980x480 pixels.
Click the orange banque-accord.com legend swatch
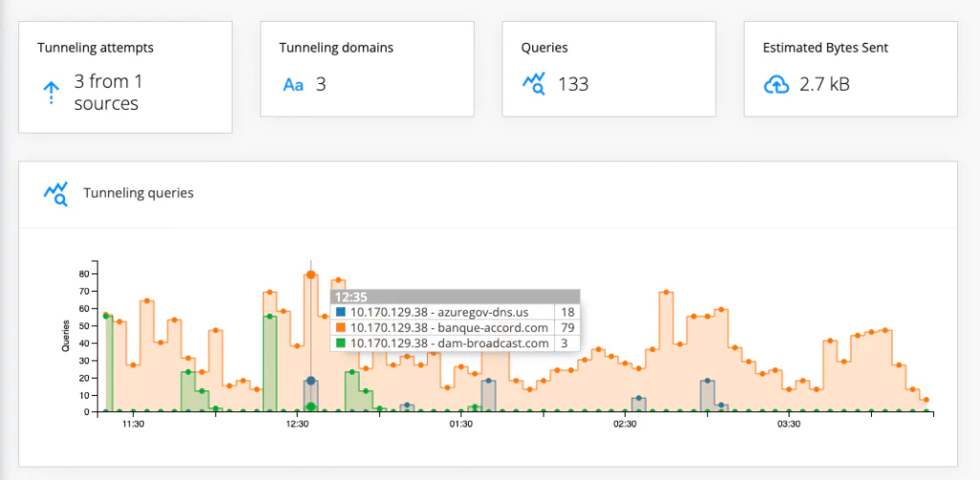click(340, 328)
